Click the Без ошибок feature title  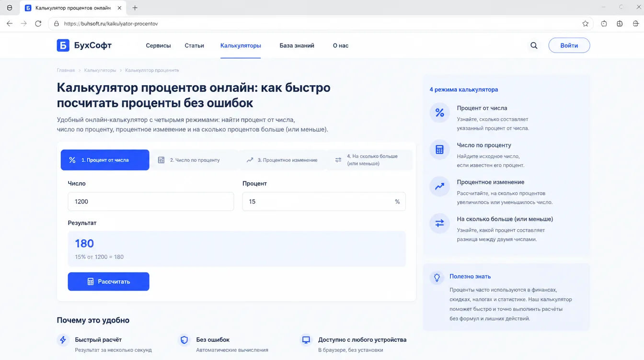pyautogui.click(x=213, y=339)
